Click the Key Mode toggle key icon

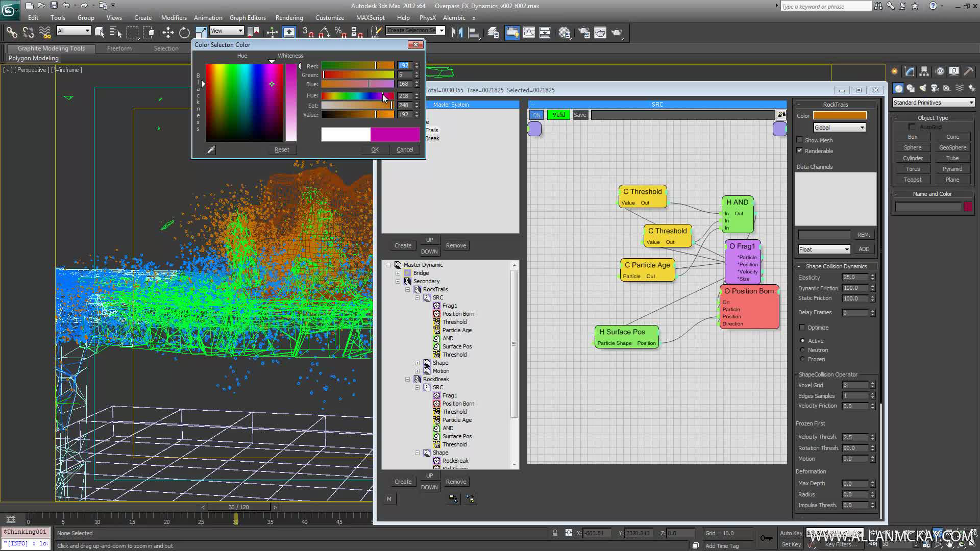pyautogui.click(x=766, y=538)
